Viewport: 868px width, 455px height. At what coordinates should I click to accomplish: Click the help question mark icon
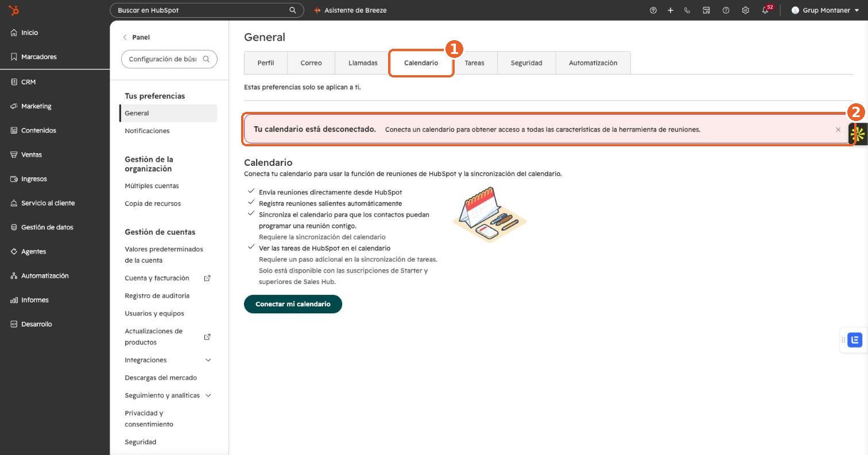click(x=726, y=10)
